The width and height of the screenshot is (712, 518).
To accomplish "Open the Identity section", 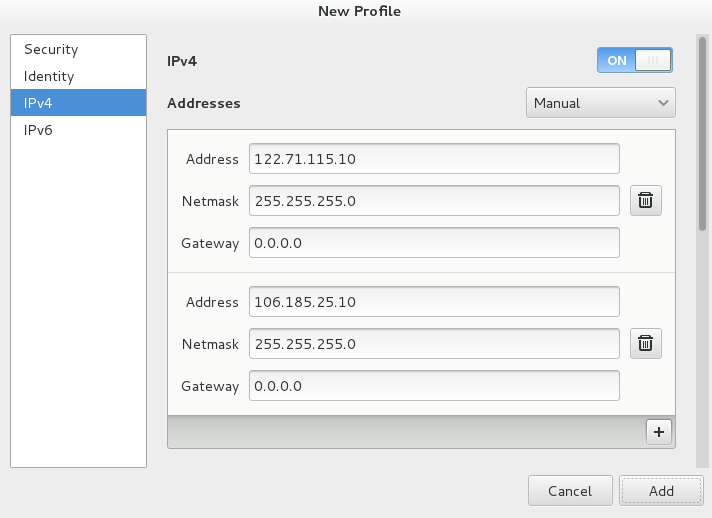I will point(49,76).
